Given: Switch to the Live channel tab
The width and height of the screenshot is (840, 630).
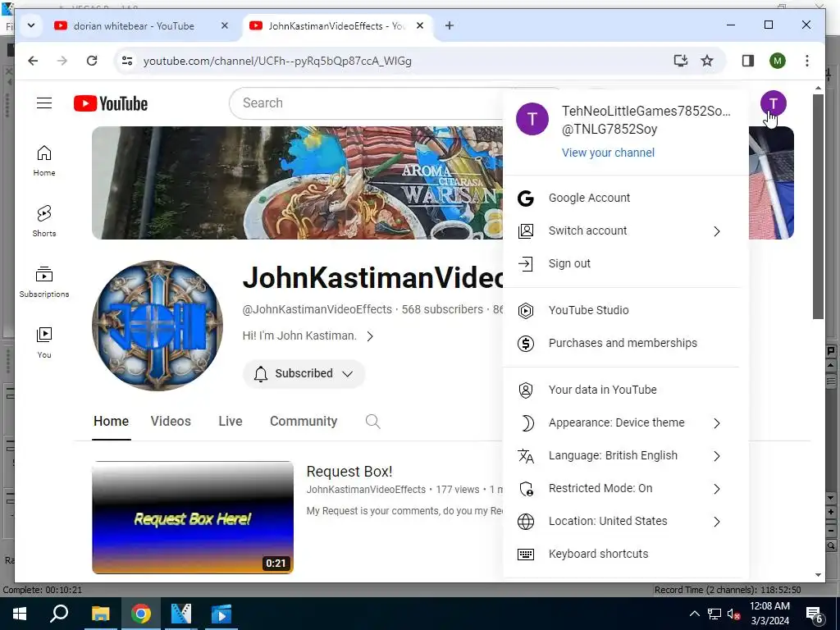Looking at the screenshot, I should coord(231,421).
